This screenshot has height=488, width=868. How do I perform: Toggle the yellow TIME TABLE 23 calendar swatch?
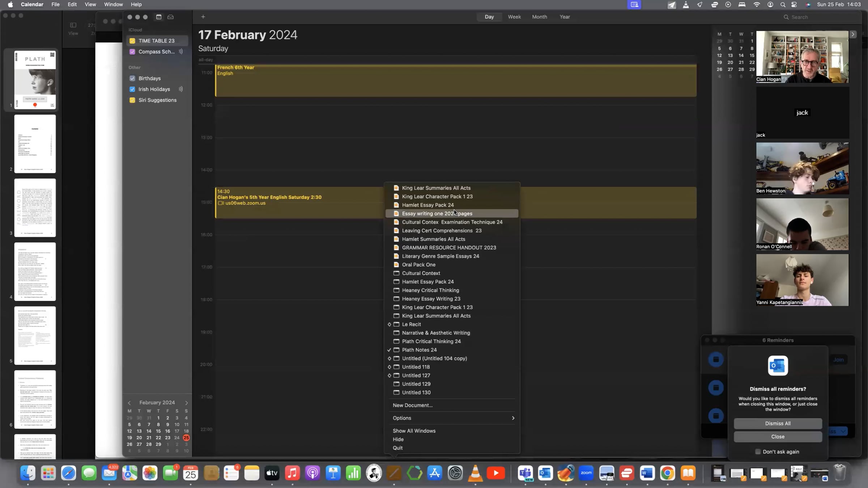point(132,41)
